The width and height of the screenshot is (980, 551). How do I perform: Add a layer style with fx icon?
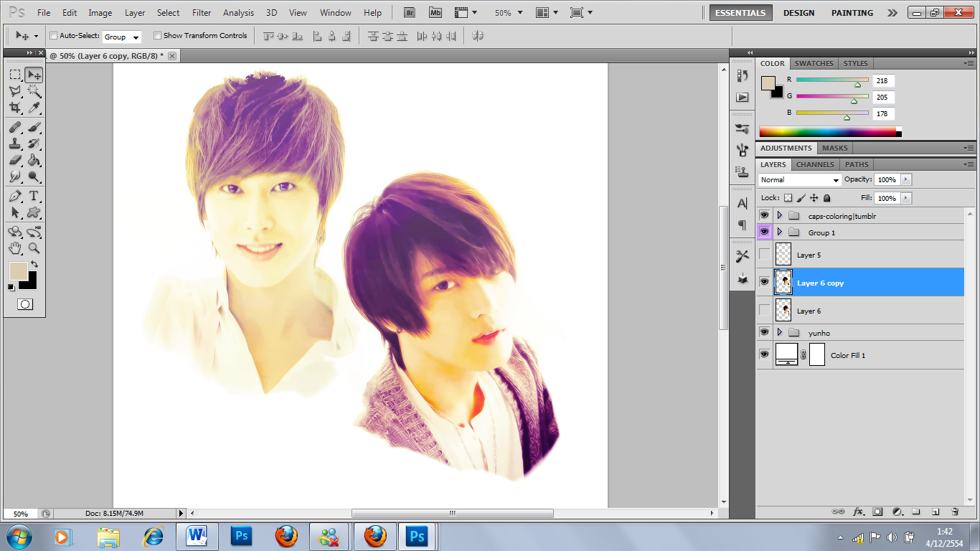tap(858, 512)
